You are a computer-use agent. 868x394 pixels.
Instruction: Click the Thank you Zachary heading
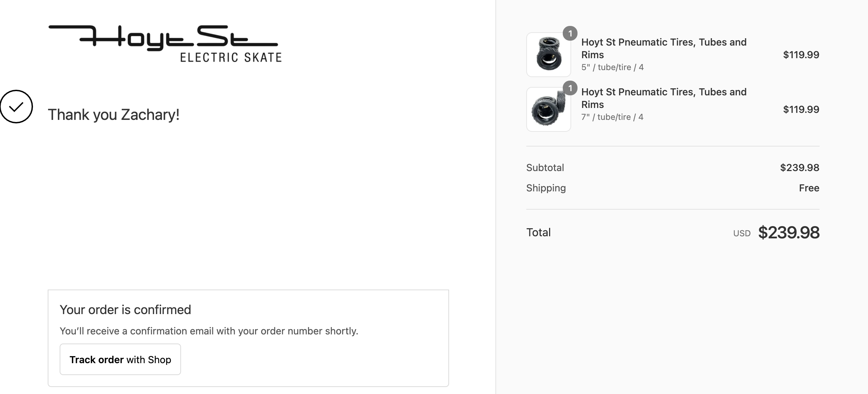click(x=114, y=115)
